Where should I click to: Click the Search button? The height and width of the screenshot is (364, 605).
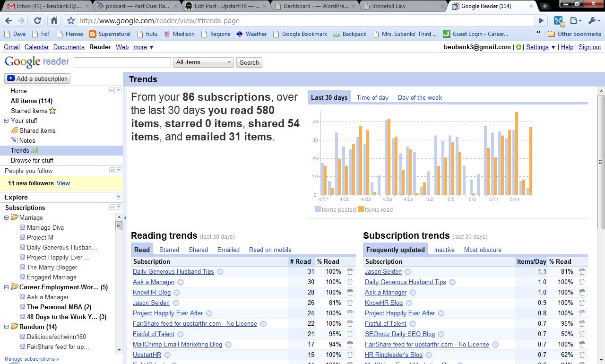[x=249, y=62]
